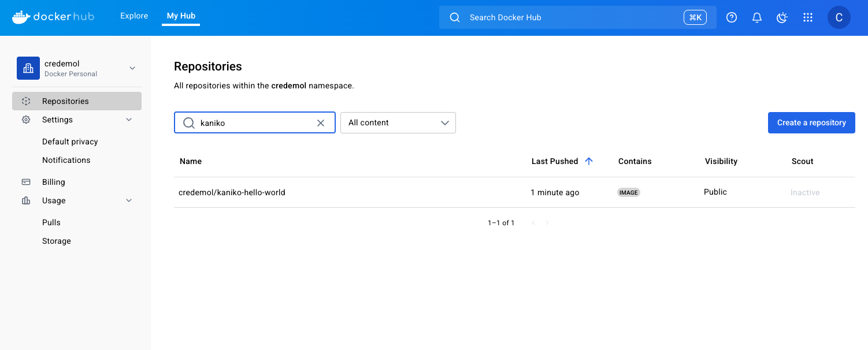
Task: Open the apps grid icon
Action: click(x=808, y=17)
